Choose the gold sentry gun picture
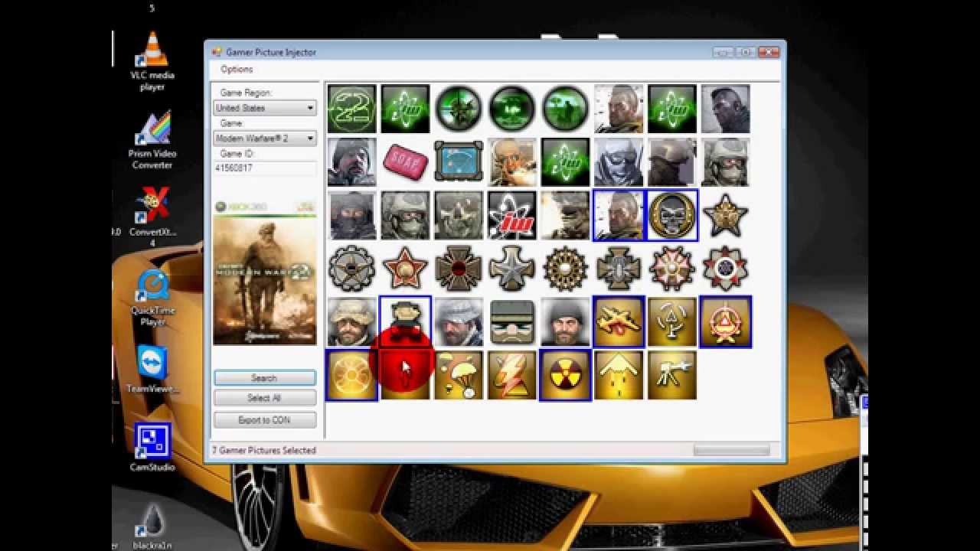The width and height of the screenshot is (980, 551). (672, 376)
